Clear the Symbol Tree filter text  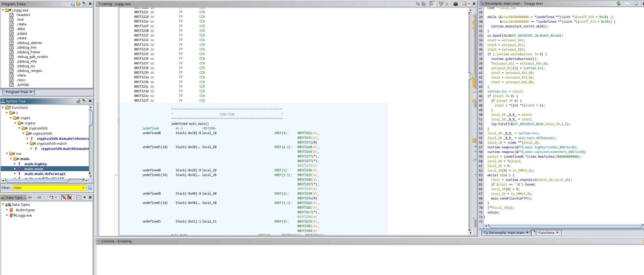tap(83, 188)
